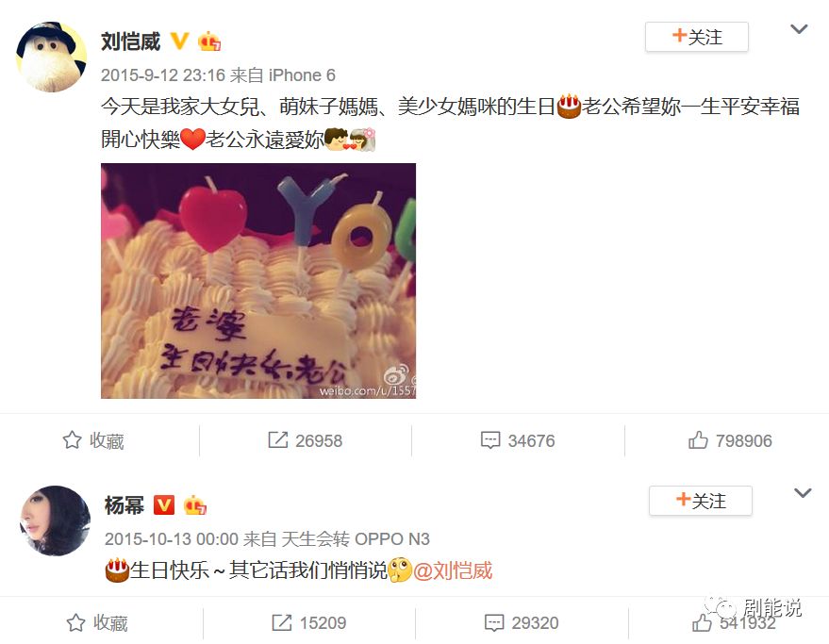Open comments icon showing 29320
This screenshot has height=644, width=829.
(x=494, y=623)
